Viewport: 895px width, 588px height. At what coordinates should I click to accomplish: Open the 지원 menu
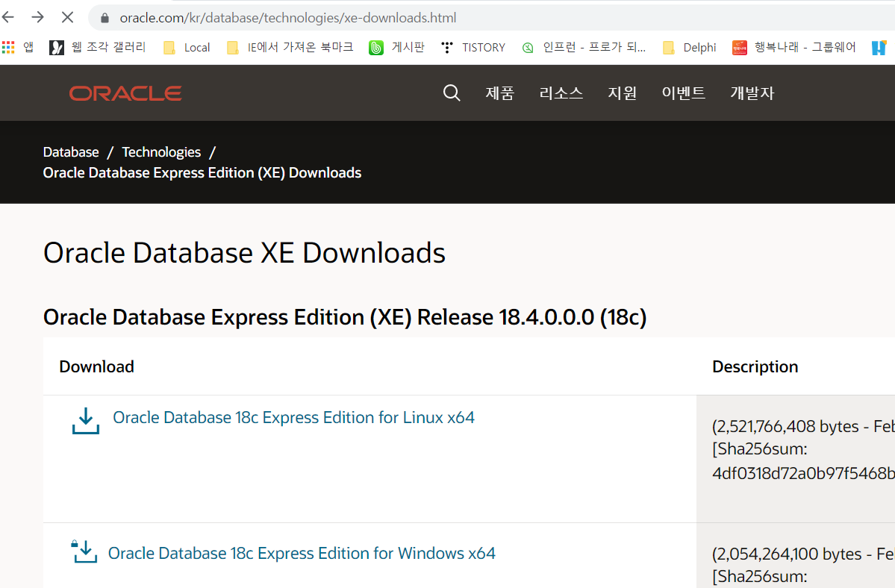pos(622,93)
